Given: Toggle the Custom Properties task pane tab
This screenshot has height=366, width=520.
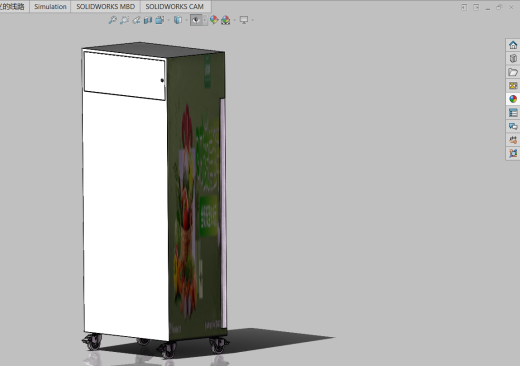Looking at the screenshot, I should pos(513,113).
